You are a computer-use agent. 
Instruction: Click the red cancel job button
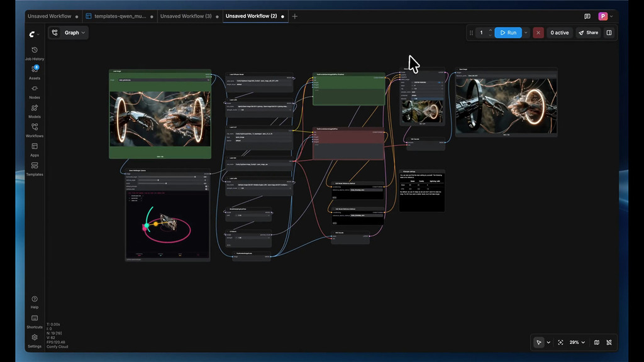[x=538, y=33]
